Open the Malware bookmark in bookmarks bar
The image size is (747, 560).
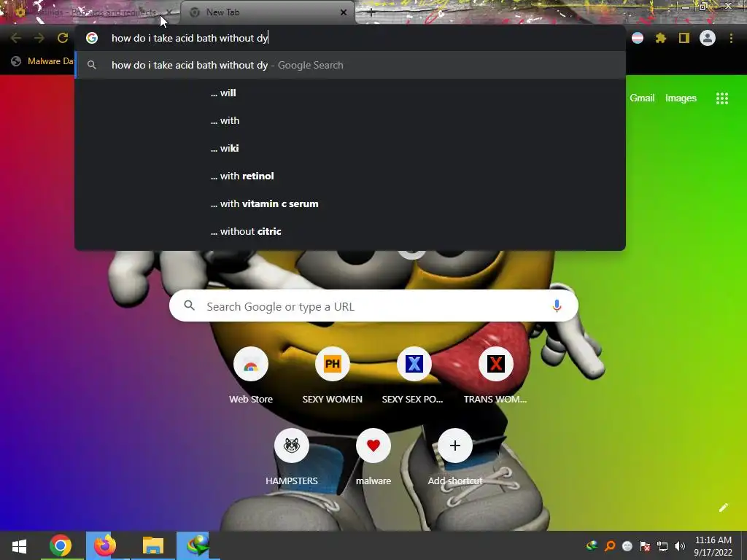point(43,61)
